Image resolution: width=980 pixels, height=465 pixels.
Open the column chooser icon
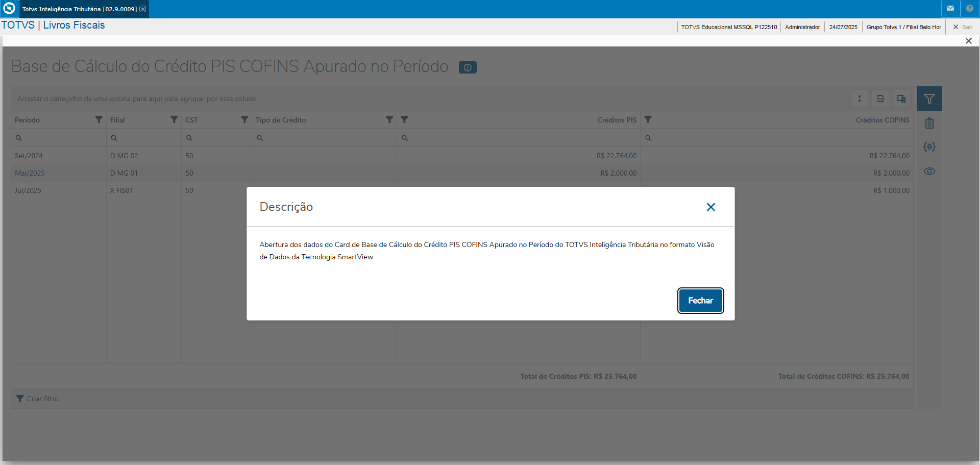901,99
